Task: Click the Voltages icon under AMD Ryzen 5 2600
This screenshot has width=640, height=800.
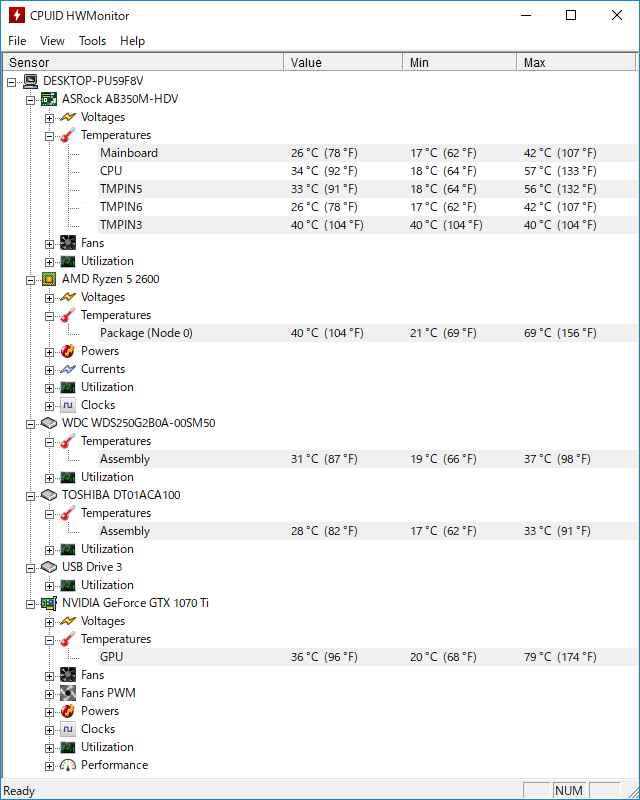Action: (68, 297)
